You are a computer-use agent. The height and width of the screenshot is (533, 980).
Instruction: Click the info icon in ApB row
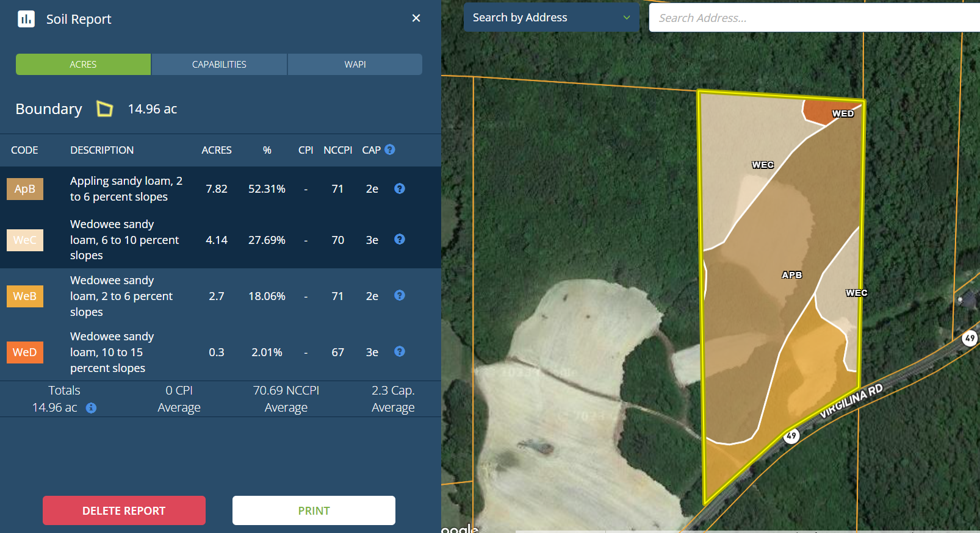pos(400,188)
